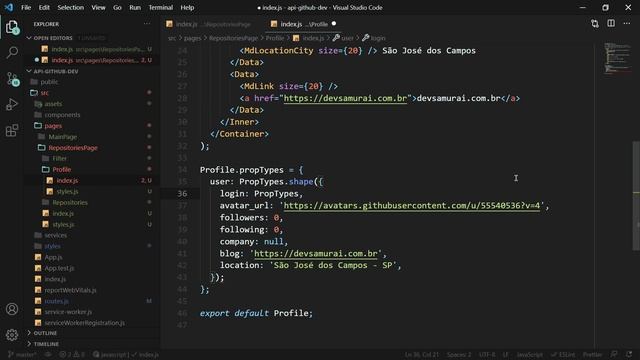Open the Go menu

pyautogui.click(x=117, y=7)
